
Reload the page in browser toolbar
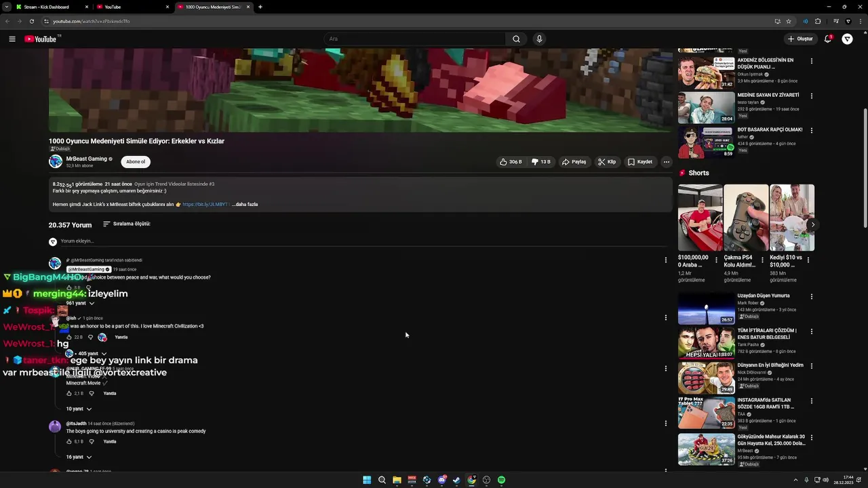click(31, 21)
